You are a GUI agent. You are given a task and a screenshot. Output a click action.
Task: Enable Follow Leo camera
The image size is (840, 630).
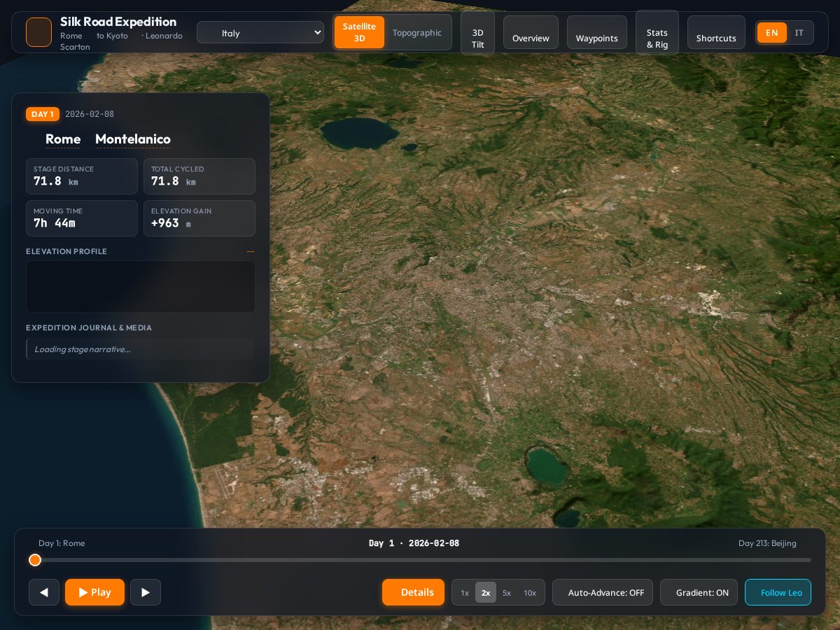778,592
